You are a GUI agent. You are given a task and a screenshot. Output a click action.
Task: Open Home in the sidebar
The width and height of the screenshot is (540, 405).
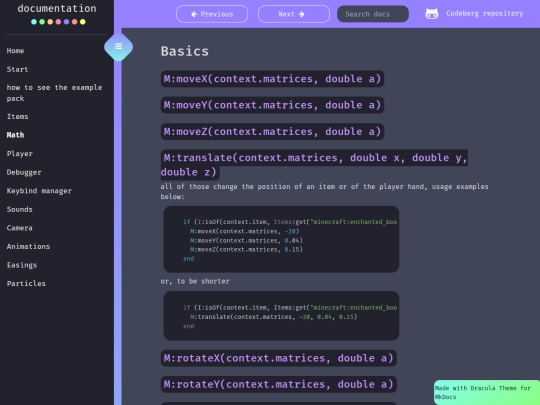pos(15,51)
